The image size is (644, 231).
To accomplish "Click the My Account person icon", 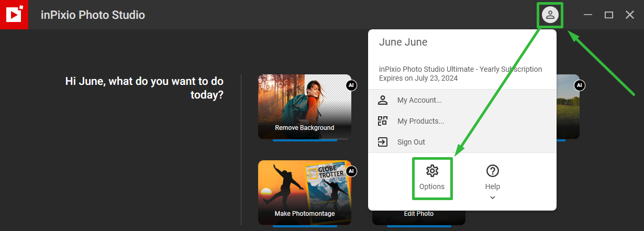I will point(383,100).
